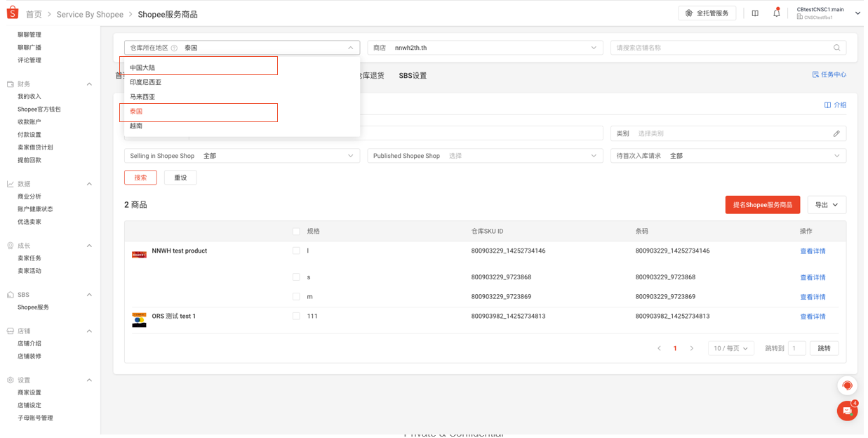Open 聊聊管理 in the sidebar
Image resolution: width=868 pixels, height=438 pixels.
pos(29,35)
